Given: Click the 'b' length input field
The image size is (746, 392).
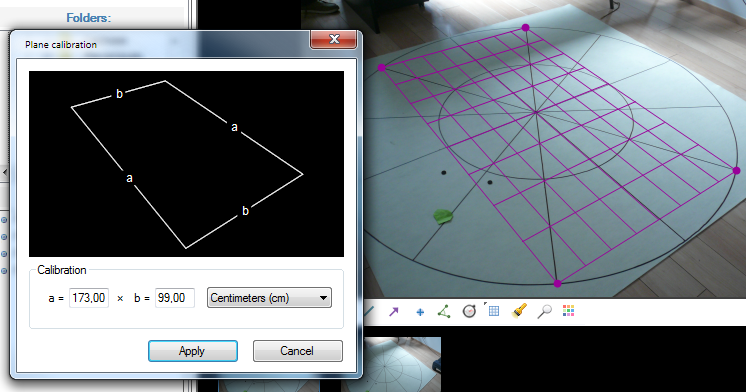Looking at the screenshot, I should coord(175,298).
